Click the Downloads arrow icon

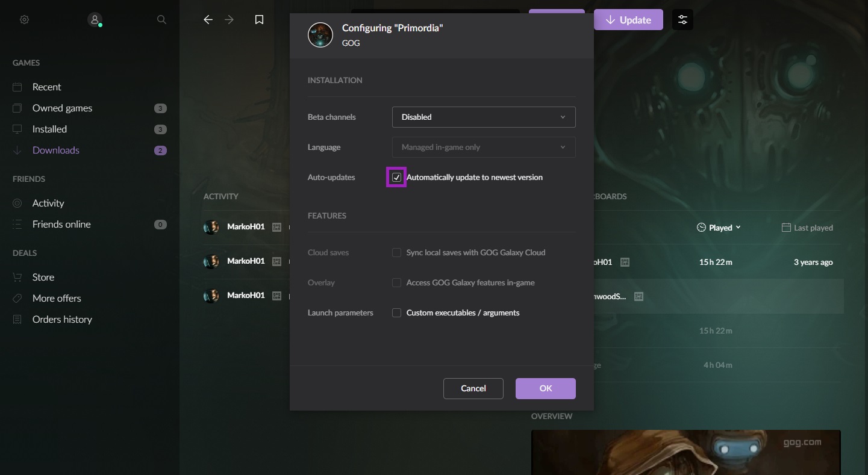pos(17,151)
